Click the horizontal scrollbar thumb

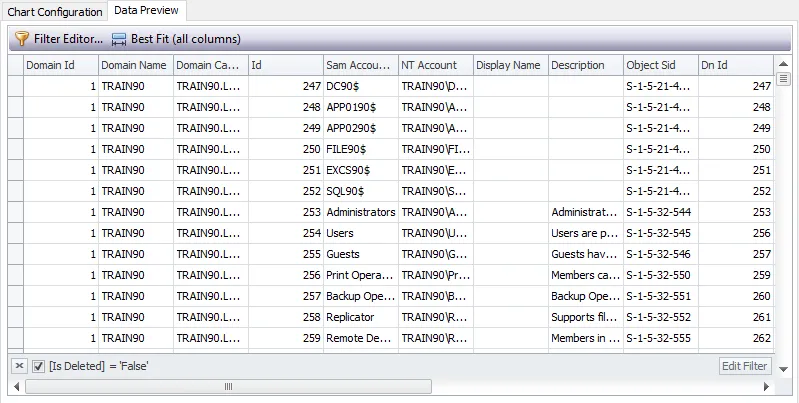click(228, 387)
